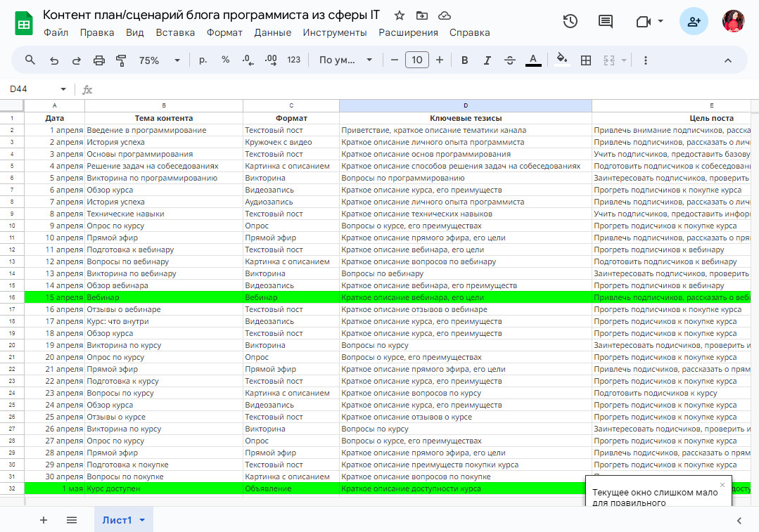Activate the paint format tool

click(121, 60)
